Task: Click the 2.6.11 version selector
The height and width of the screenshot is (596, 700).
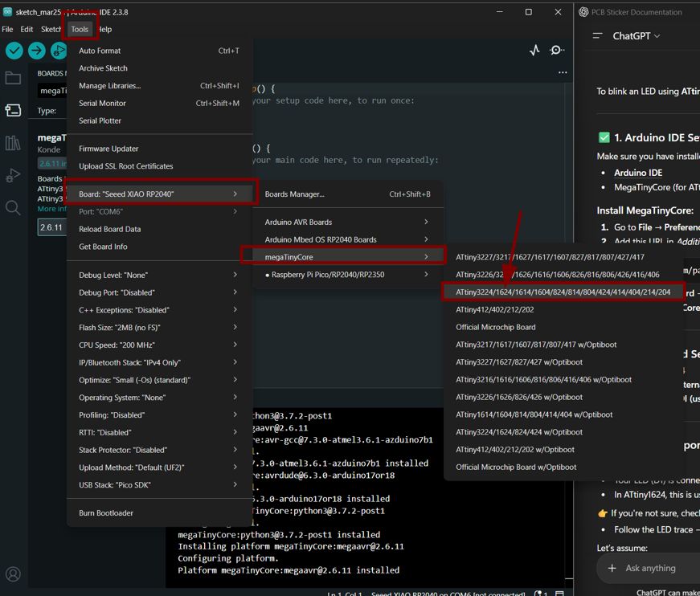Action: click(52, 227)
